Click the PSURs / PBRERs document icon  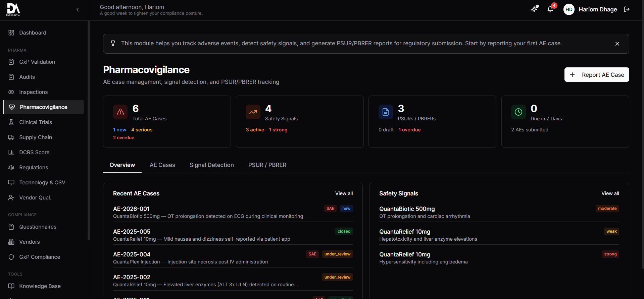click(386, 112)
